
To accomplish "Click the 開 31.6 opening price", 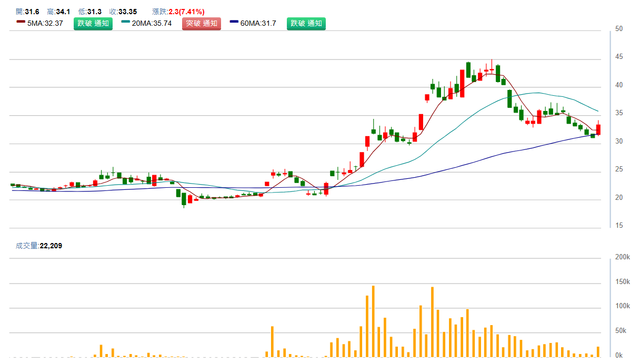I will 27,12.
